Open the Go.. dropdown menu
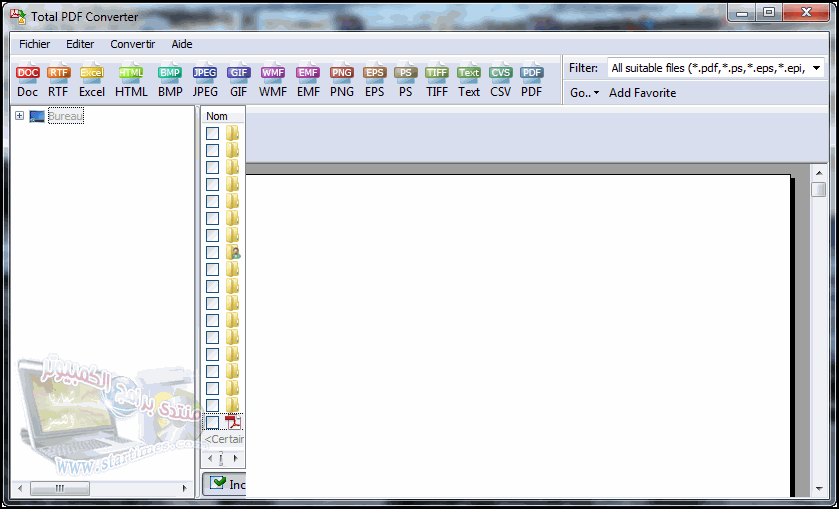The image size is (839, 509). pos(584,93)
